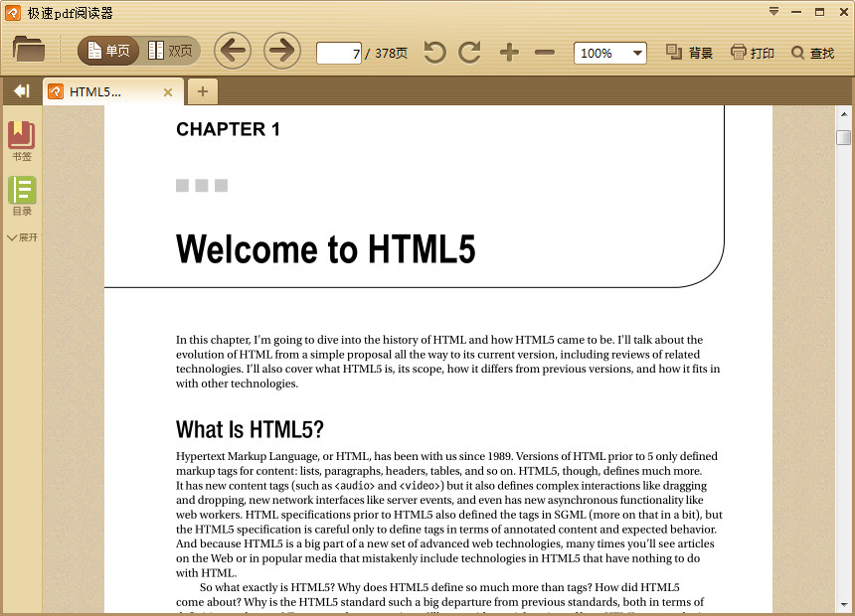Switch to double page view (双页)
This screenshot has width=855, height=616.
170,51
